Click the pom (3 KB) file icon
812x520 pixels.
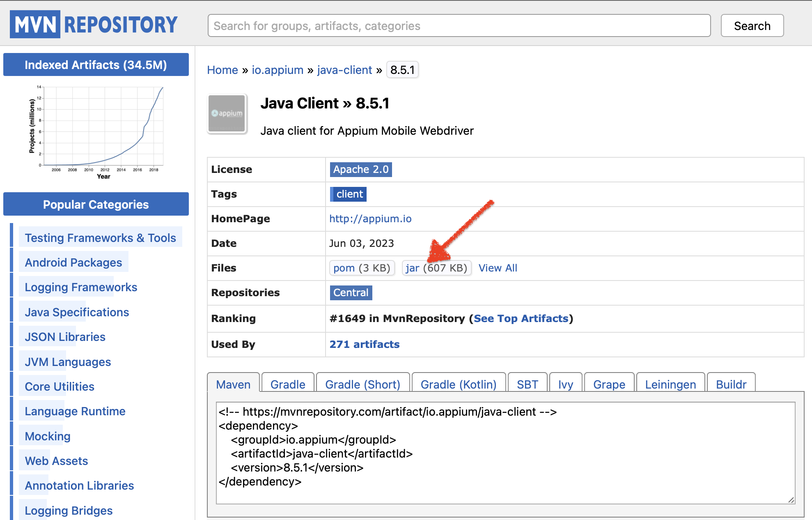[360, 268]
